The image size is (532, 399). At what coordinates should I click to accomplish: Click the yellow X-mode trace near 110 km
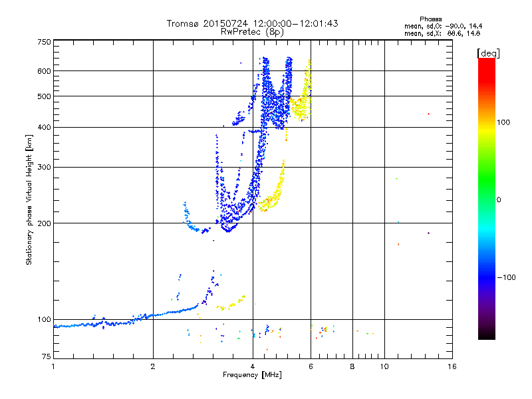point(231,303)
